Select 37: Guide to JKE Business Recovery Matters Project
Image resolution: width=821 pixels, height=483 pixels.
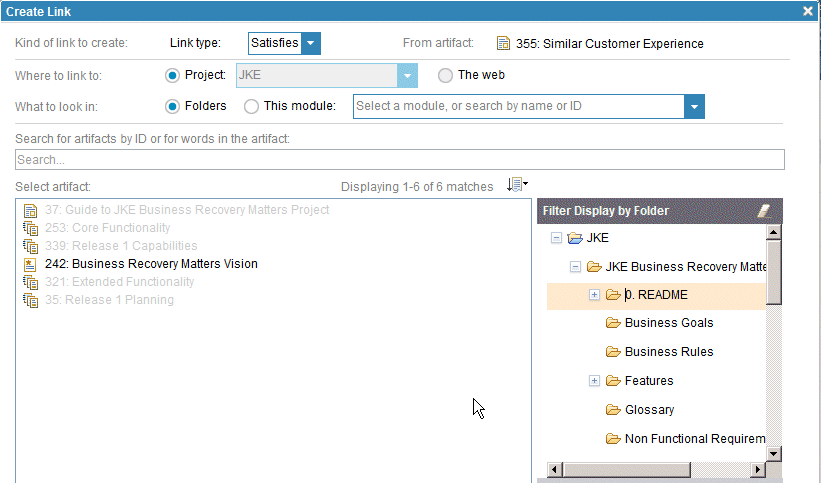point(187,210)
